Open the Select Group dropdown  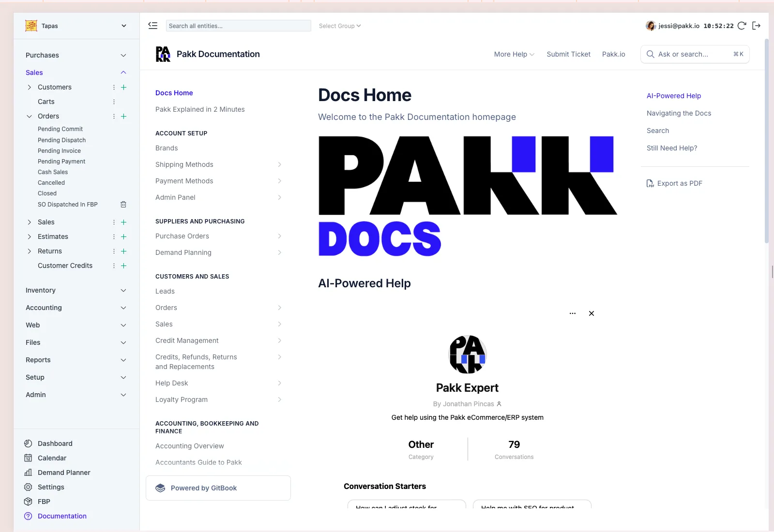coord(340,26)
